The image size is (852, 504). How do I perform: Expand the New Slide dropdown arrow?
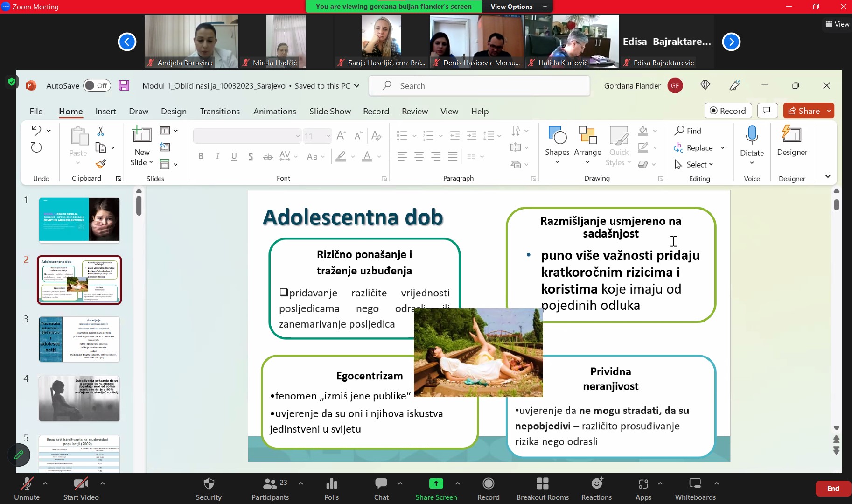pyautogui.click(x=151, y=162)
